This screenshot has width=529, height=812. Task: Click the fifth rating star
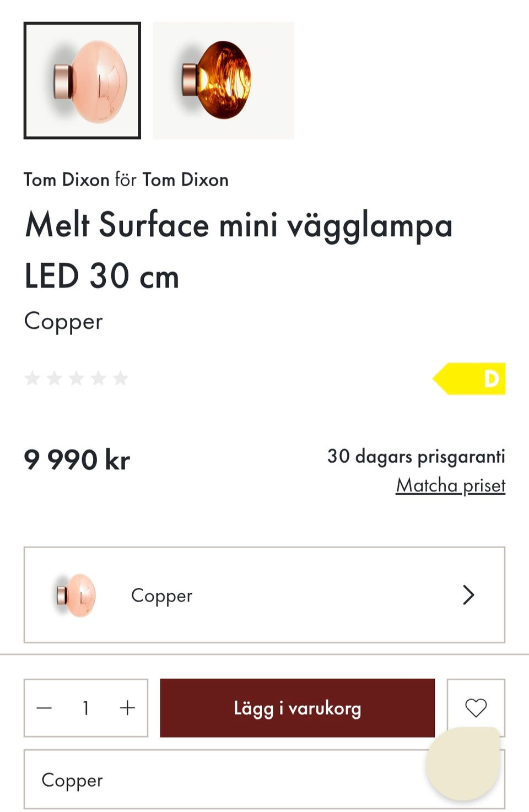coord(120,378)
